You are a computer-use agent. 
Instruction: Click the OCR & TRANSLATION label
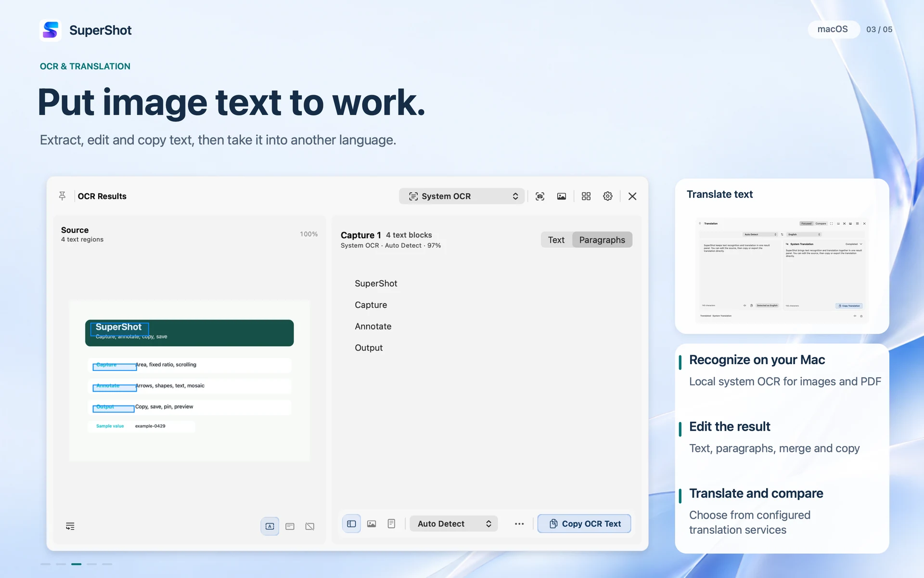click(x=85, y=66)
